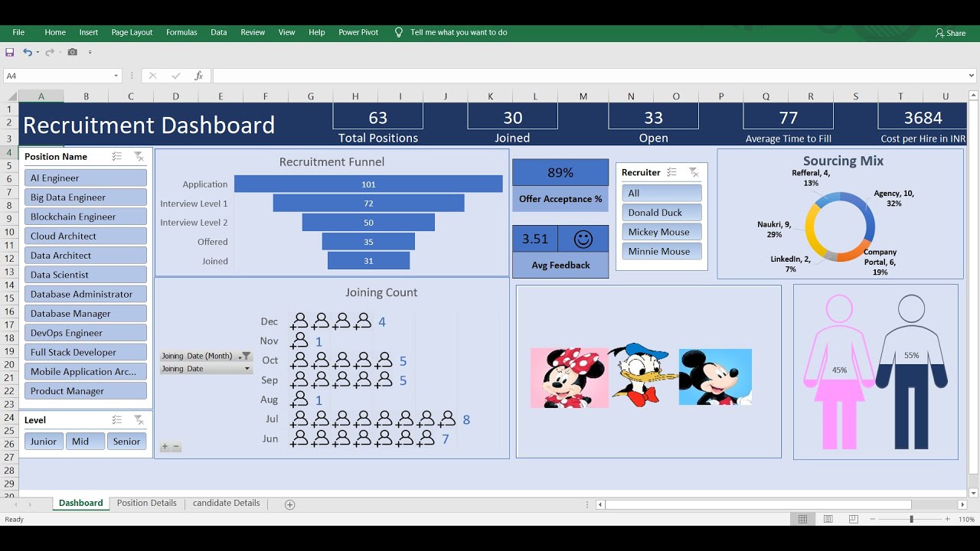Expand chart field with plus button

click(165, 446)
